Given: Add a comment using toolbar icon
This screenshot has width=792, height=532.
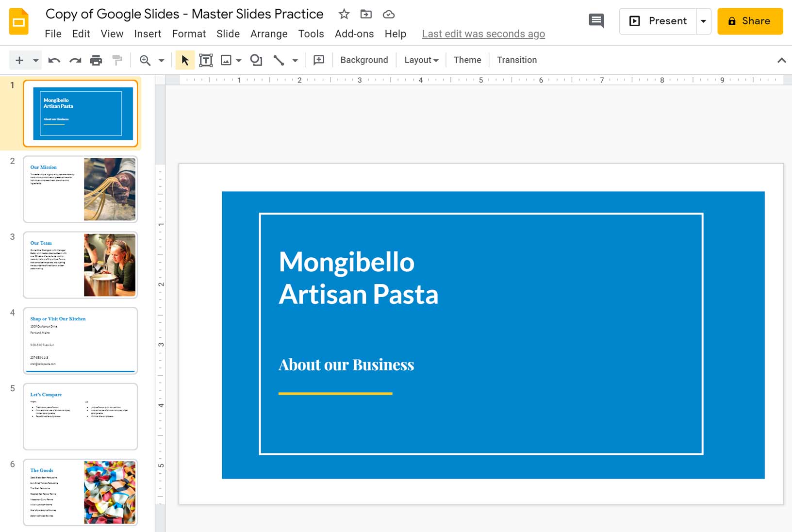Looking at the screenshot, I should pyautogui.click(x=319, y=60).
